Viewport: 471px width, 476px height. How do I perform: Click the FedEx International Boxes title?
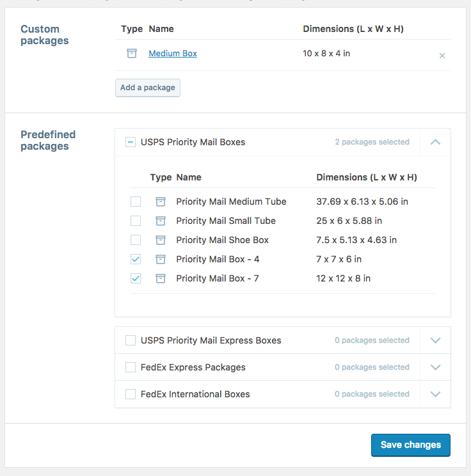(x=195, y=394)
